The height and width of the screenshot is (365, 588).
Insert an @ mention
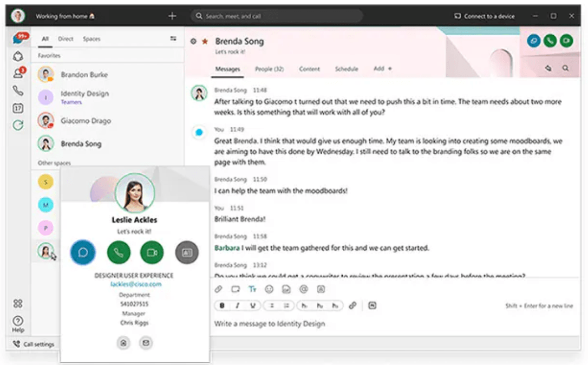(304, 289)
